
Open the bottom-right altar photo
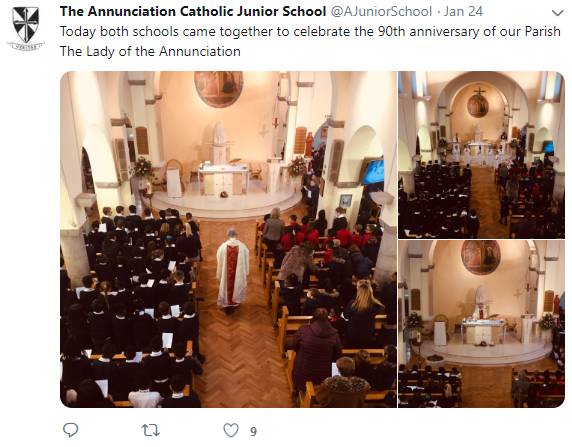[x=481, y=324]
